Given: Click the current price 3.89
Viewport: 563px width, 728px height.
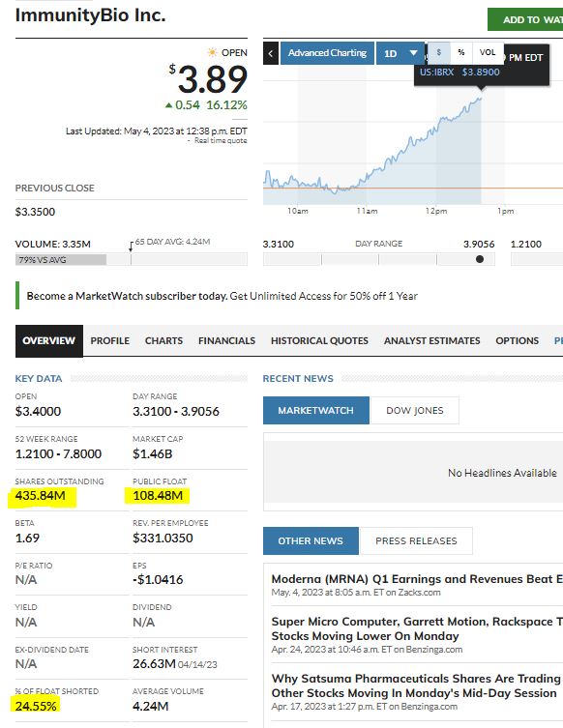Looking at the screenshot, I should (212, 79).
